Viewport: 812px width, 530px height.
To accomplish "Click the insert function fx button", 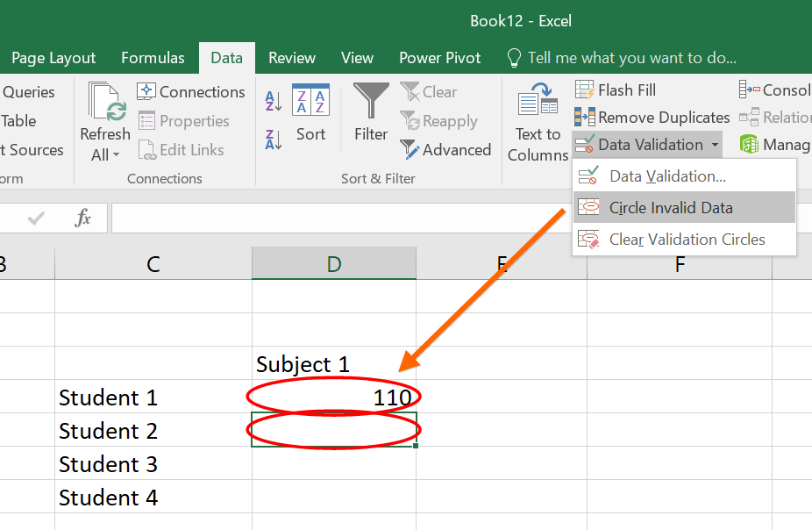I will click(83, 218).
